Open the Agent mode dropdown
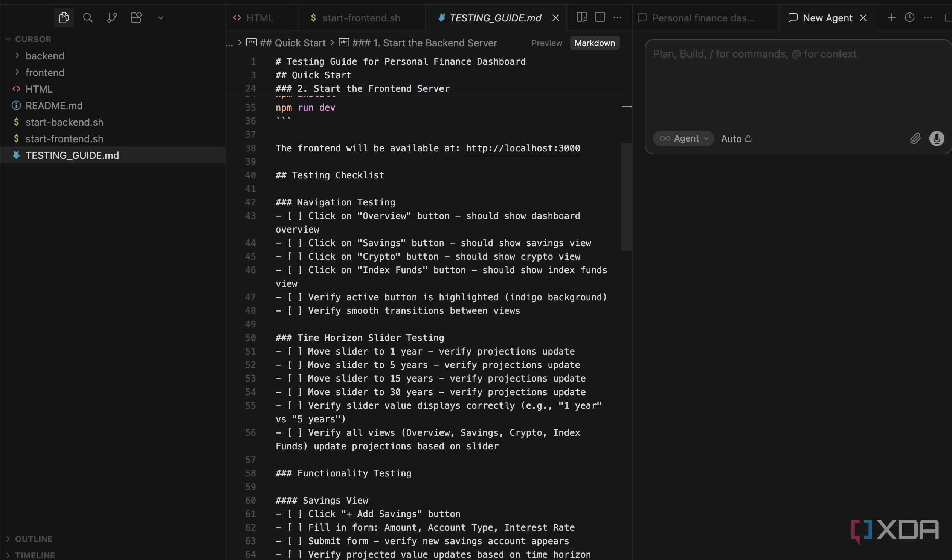Image resolution: width=952 pixels, height=560 pixels. (683, 138)
